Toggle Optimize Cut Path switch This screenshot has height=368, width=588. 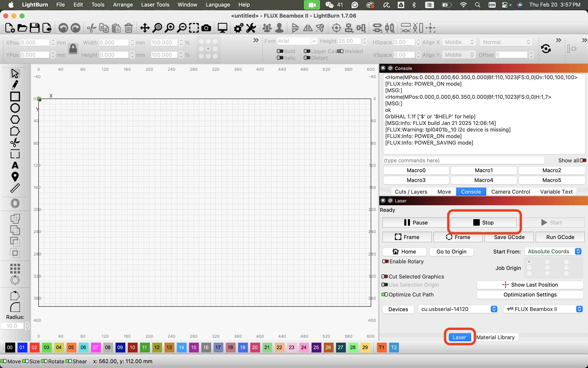(x=385, y=294)
